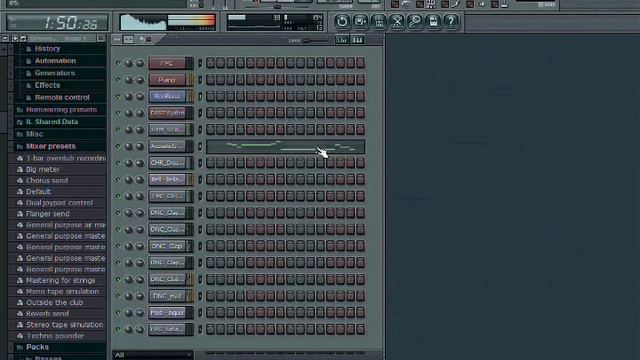Click the Remote control folder icon
The height and width of the screenshot is (360, 640).
coord(29,98)
